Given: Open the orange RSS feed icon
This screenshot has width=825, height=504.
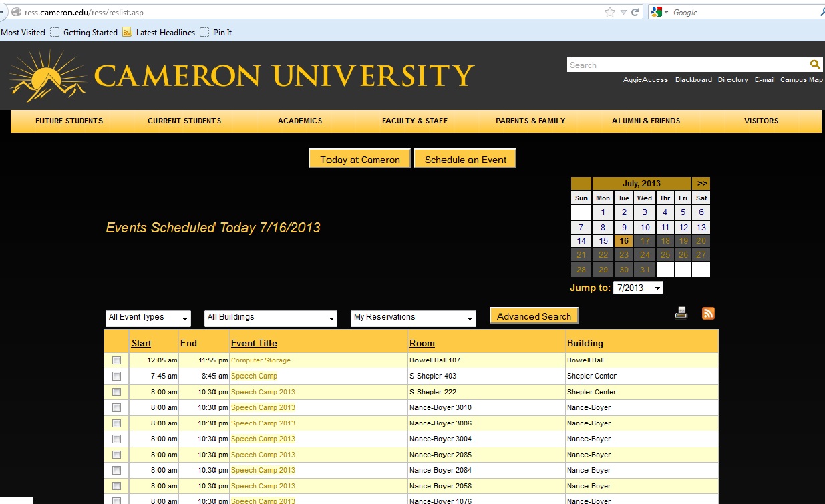Looking at the screenshot, I should click(708, 313).
